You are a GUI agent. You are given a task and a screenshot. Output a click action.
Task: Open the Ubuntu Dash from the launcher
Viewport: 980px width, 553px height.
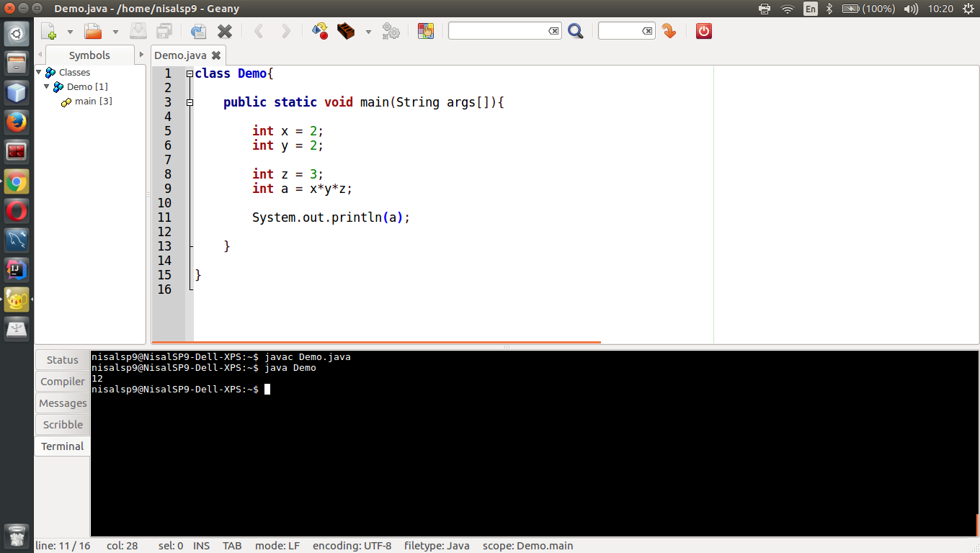tap(17, 34)
